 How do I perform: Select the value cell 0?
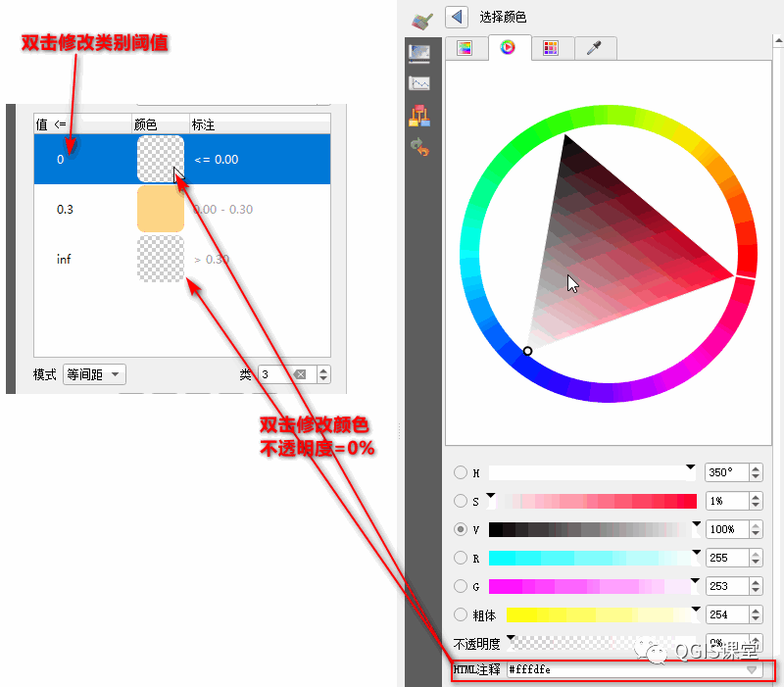[61, 160]
